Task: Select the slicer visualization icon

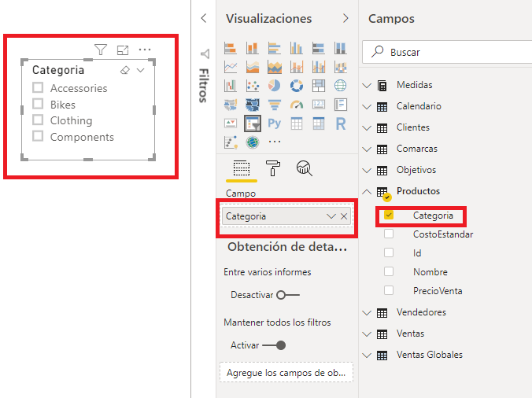Action: coord(253,123)
